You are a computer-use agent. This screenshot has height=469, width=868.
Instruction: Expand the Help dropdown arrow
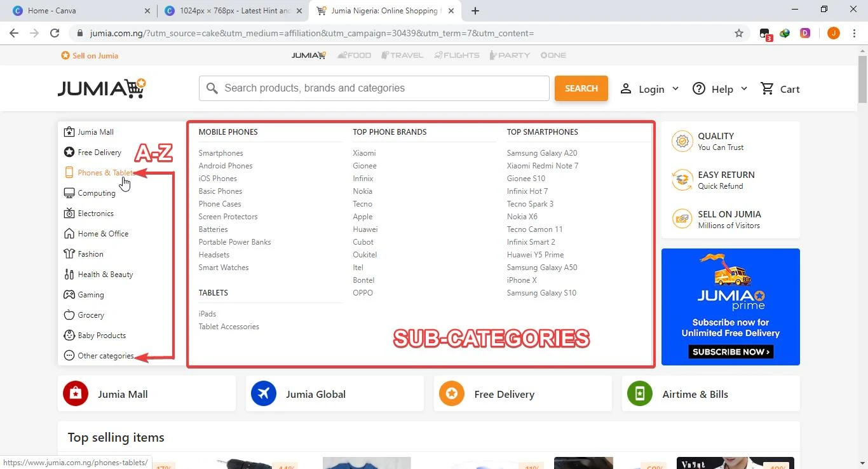[x=744, y=88]
